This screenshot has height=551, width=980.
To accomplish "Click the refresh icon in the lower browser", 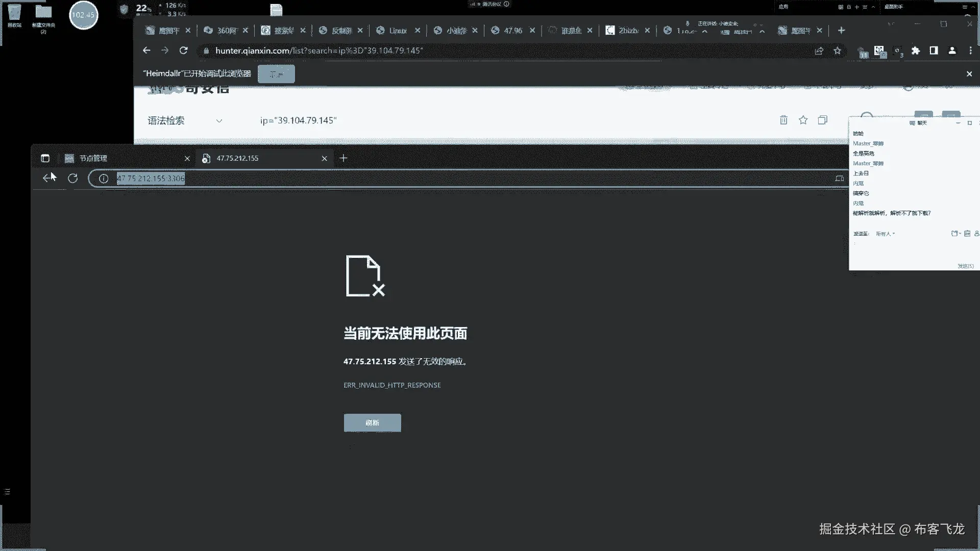I will coord(73,178).
